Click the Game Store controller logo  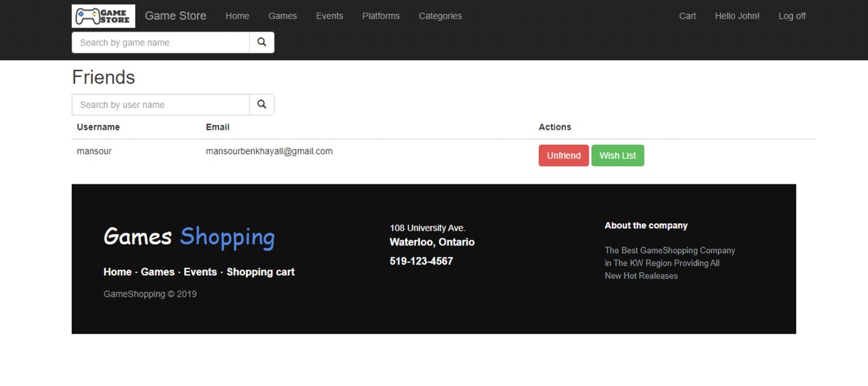[x=104, y=16]
